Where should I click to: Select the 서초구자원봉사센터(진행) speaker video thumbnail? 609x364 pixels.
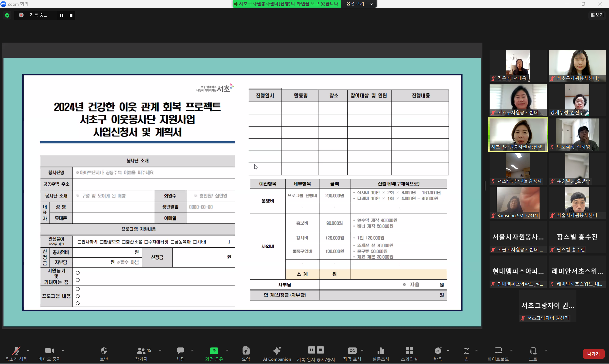click(518, 134)
